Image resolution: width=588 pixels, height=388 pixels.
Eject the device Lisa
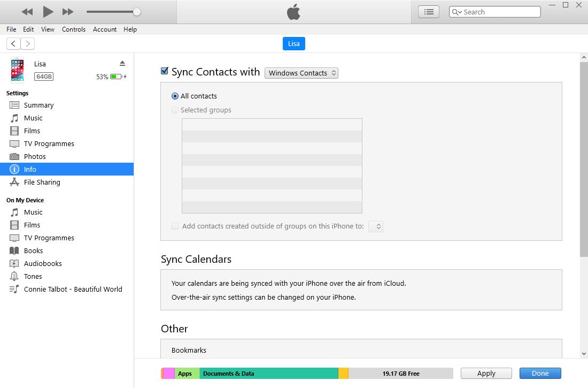point(122,63)
